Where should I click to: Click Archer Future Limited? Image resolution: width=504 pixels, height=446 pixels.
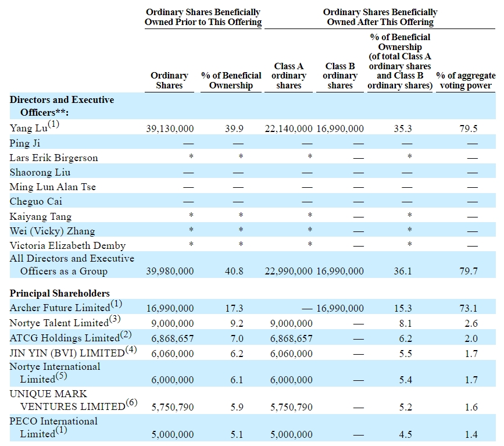click(x=60, y=308)
